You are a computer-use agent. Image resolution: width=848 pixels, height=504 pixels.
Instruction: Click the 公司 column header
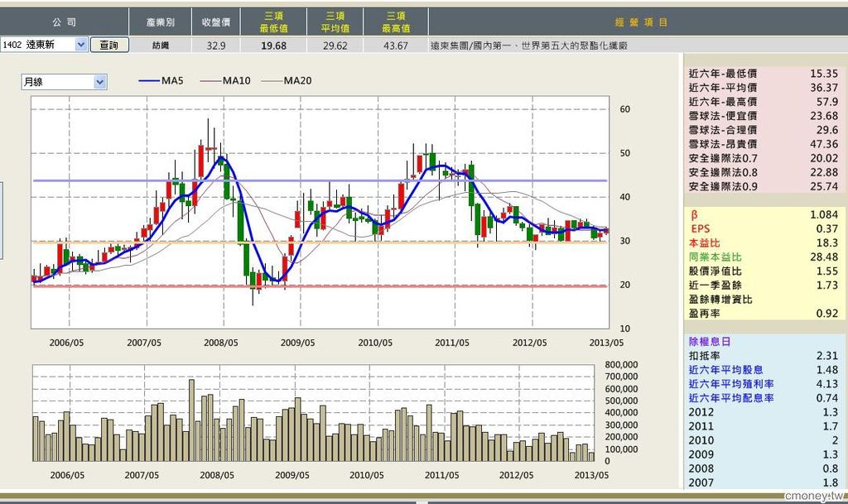click(x=65, y=22)
